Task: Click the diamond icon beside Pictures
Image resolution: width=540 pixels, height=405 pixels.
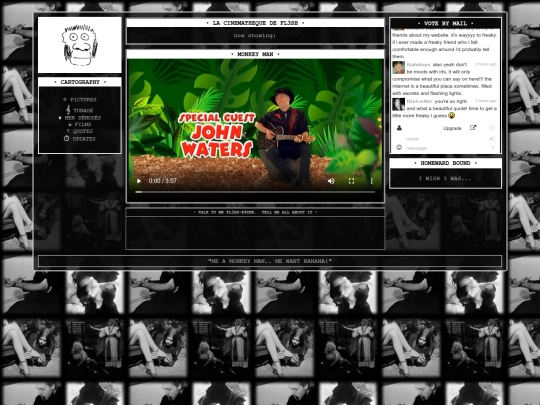Action: coord(65,100)
